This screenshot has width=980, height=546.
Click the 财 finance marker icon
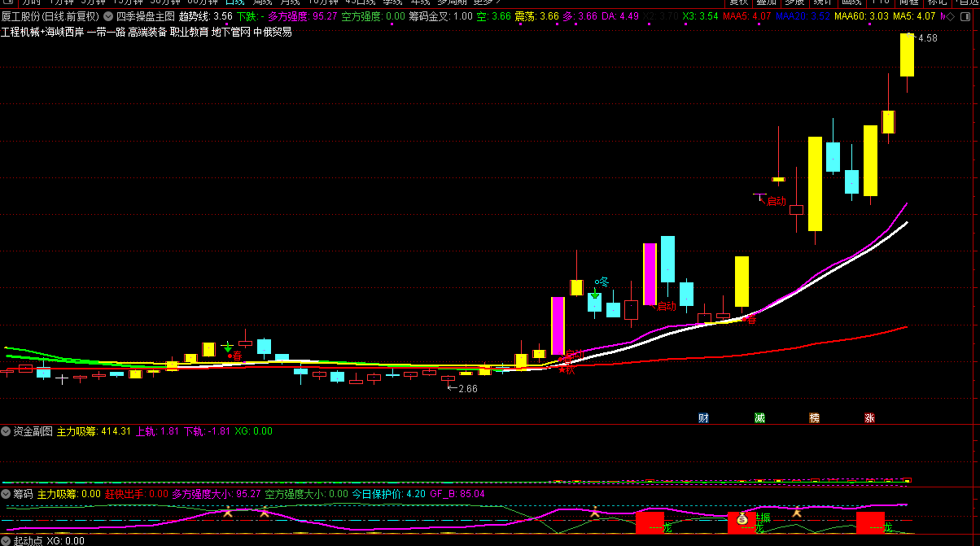coord(703,418)
